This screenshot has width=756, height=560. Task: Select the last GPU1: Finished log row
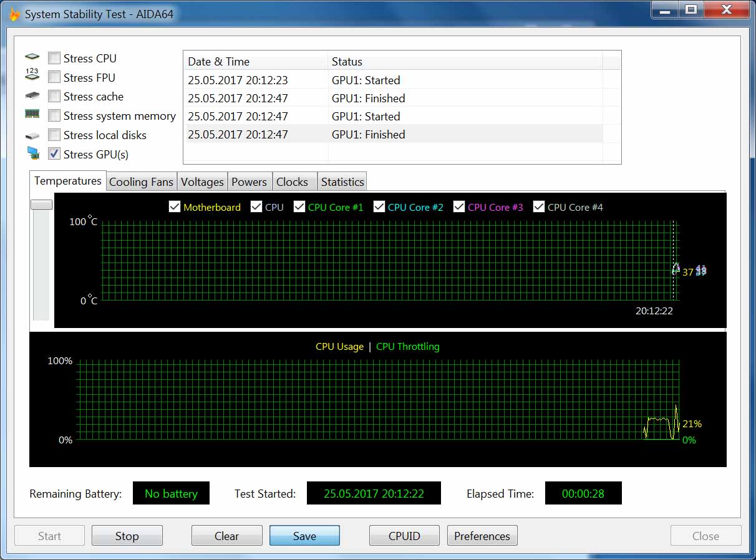pyautogui.click(x=394, y=134)
